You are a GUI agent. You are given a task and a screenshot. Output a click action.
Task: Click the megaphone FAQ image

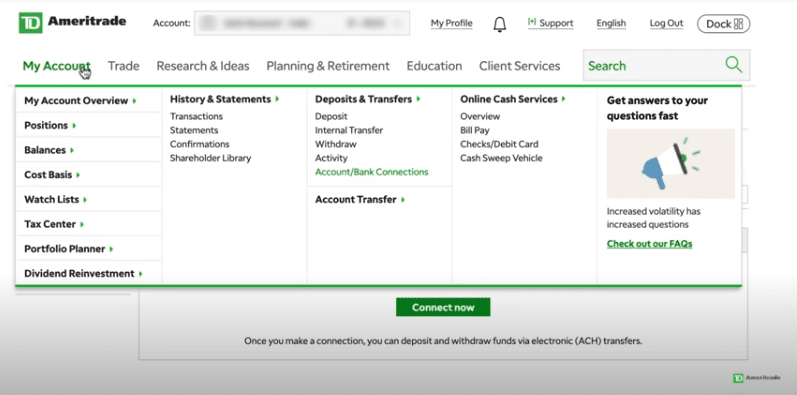coord(670,163)
